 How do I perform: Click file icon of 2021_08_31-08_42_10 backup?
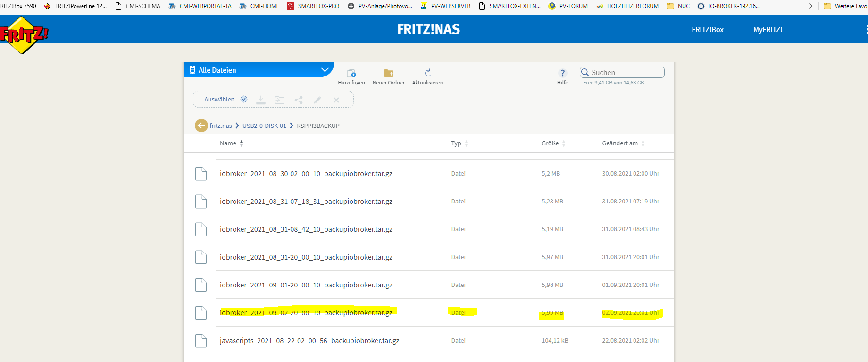[x=201, y=229]
